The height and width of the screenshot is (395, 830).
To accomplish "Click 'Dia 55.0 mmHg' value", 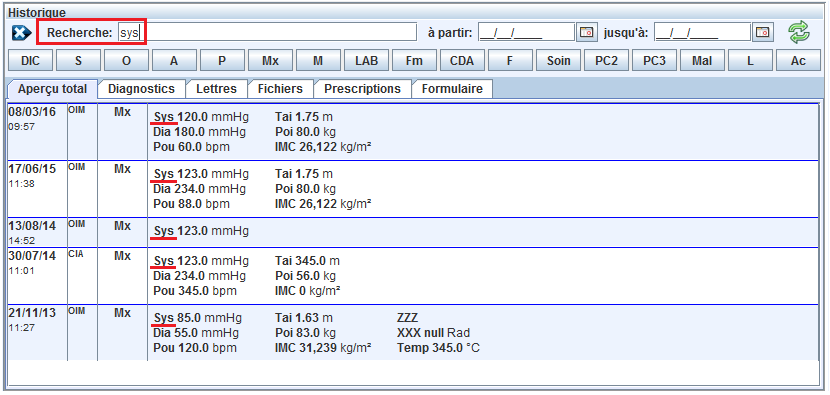I will coord(196,333).
